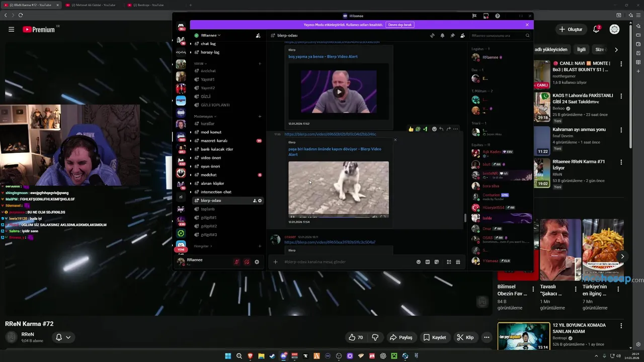Open notification bell dropdown for RReN channel
644x362 pixels.
63,337
